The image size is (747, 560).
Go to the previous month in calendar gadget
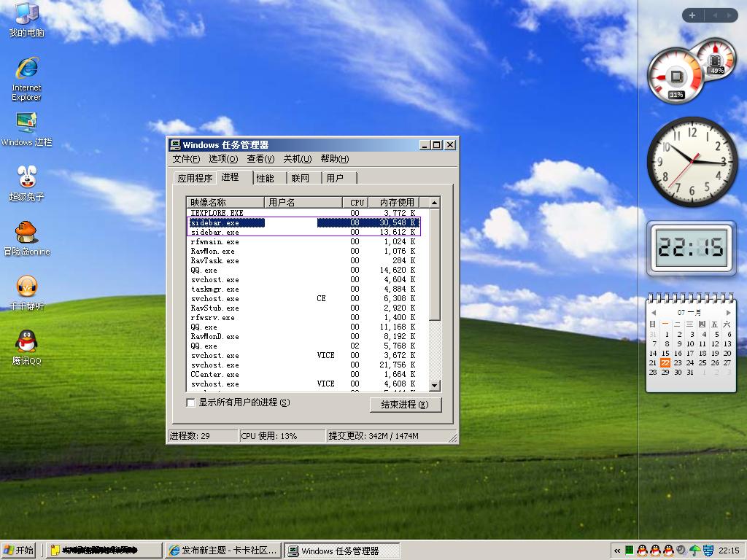click(x=653, y=312)
